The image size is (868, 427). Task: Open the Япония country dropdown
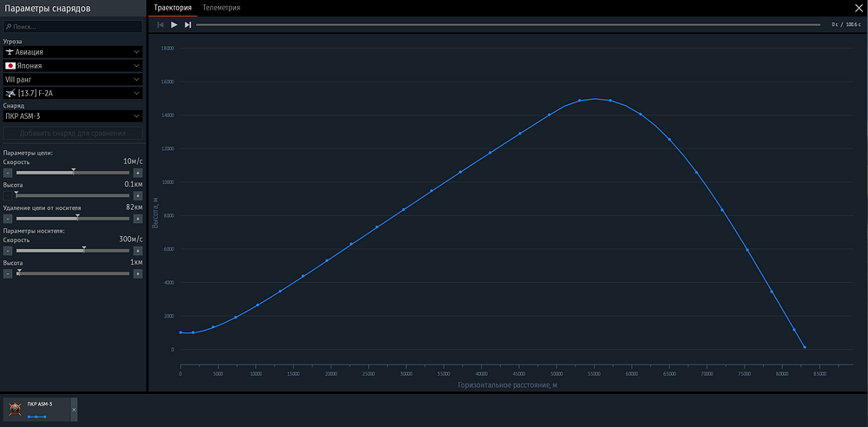pyautogui.click(x=73, y=66)
